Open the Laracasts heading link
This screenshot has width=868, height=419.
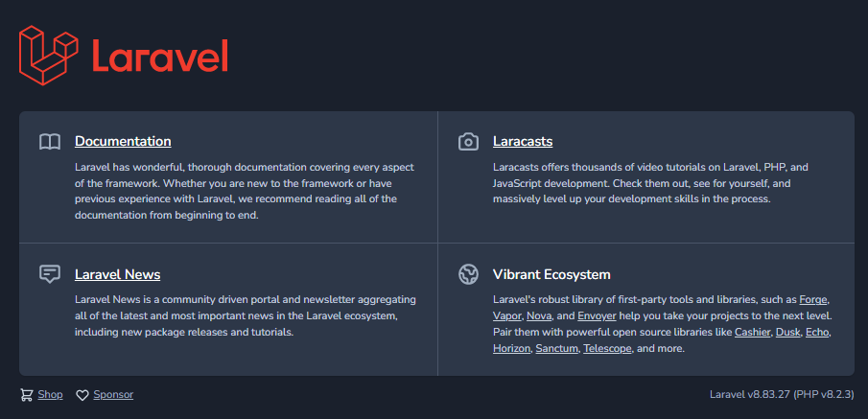pyautogui.click(x=523, y=142)
